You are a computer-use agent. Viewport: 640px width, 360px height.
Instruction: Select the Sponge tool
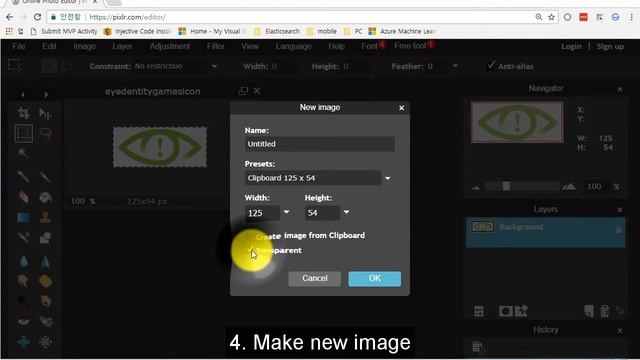pos(45,281)
